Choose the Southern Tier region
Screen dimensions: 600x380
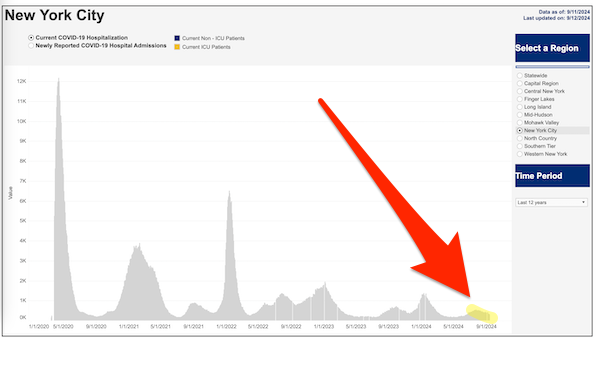pyautogui.click(x=520, y=146)
